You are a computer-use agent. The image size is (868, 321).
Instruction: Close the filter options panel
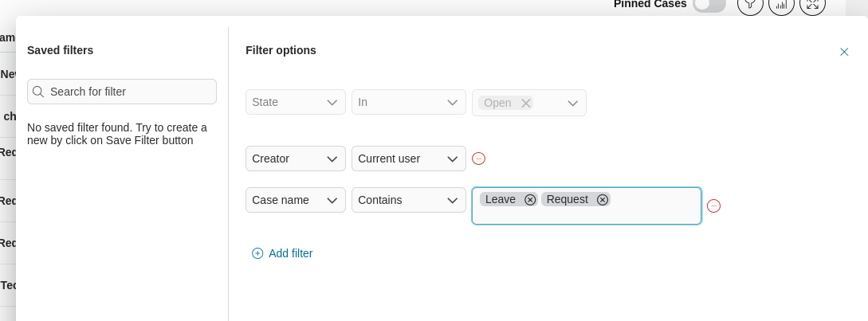pos(843,52)
